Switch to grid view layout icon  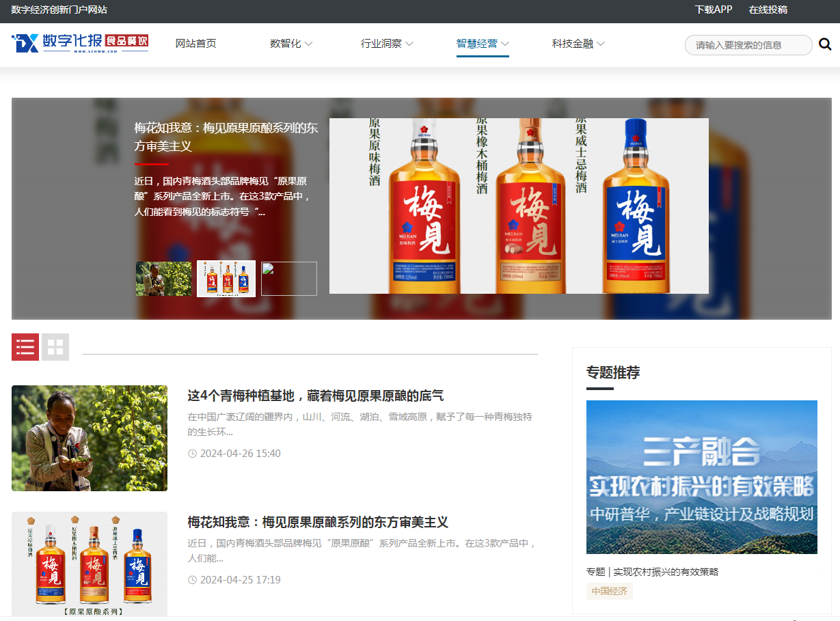[55, 347]
